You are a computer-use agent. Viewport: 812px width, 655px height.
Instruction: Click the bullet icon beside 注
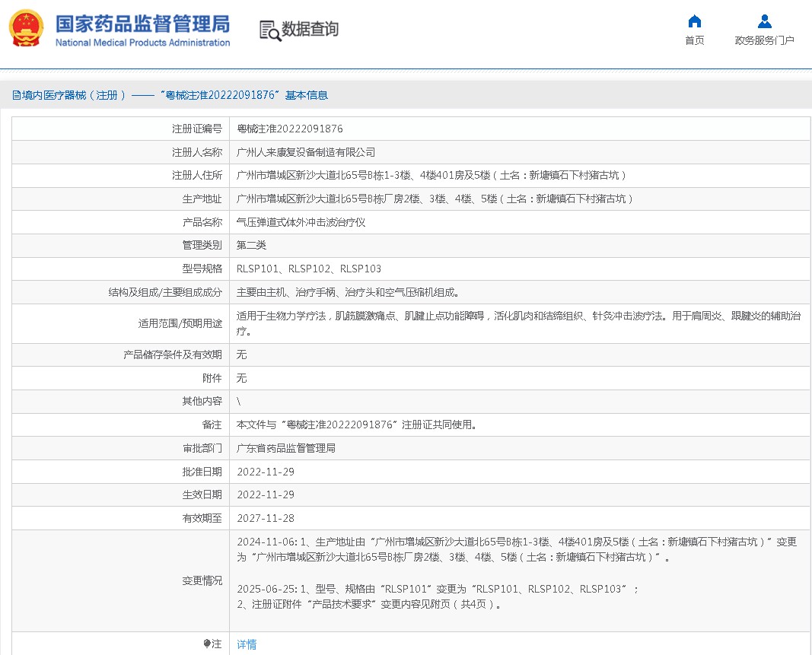206,644
